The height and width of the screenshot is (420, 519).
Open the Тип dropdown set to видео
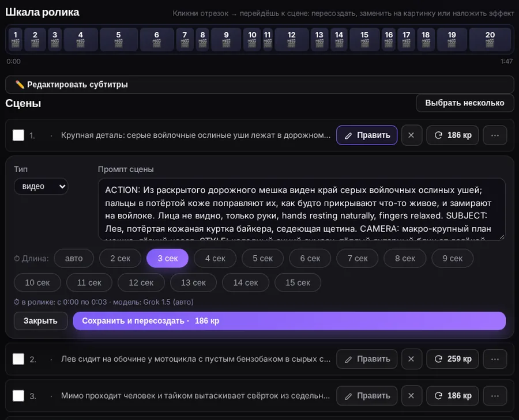pyautogui.click(x=41, y=187)
